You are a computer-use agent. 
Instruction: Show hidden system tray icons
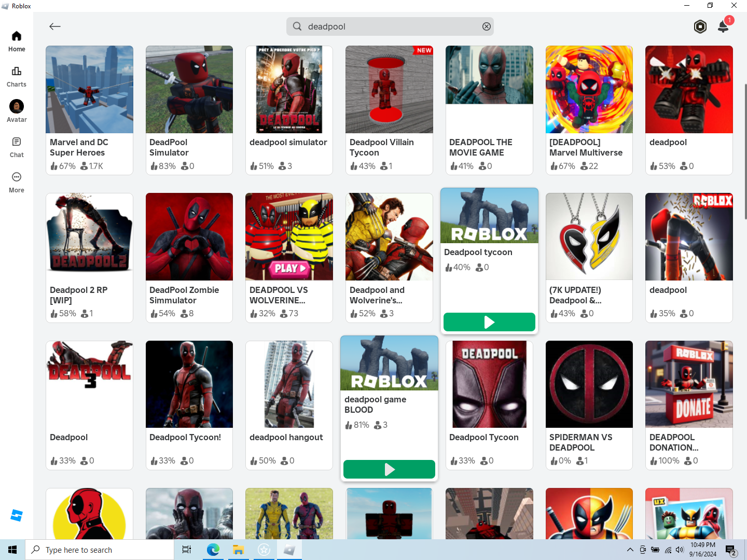[630, 550]
